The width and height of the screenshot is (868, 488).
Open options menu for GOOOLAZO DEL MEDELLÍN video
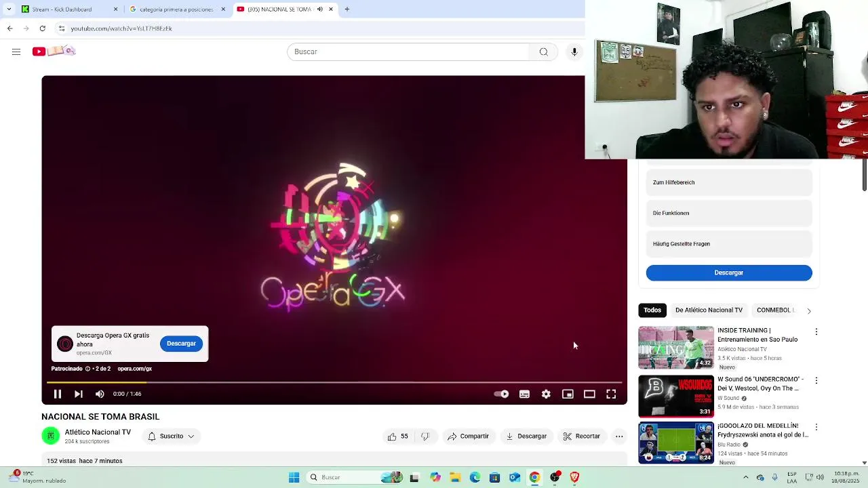pyautogui.click(x=816, y=428)
